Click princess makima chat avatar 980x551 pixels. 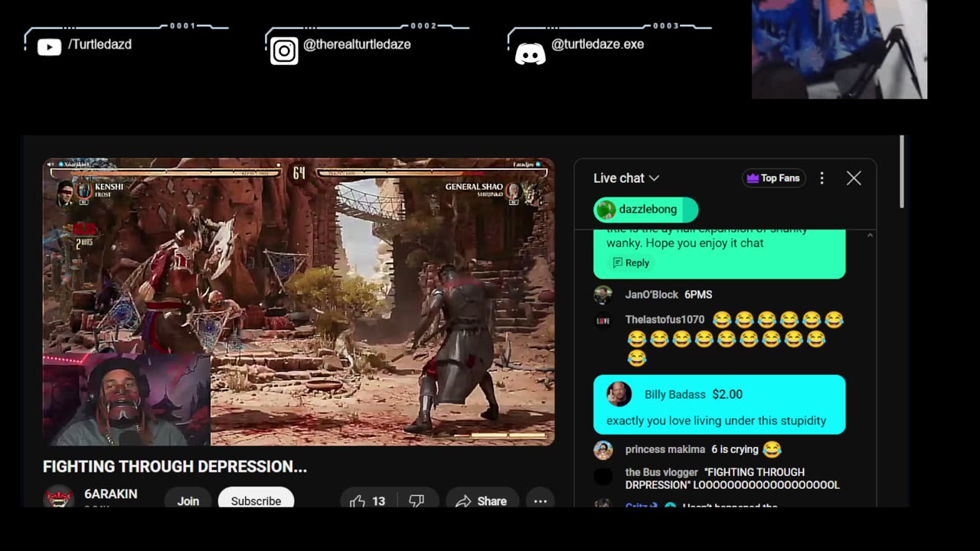pyautogui.click(x=603, y=450)
